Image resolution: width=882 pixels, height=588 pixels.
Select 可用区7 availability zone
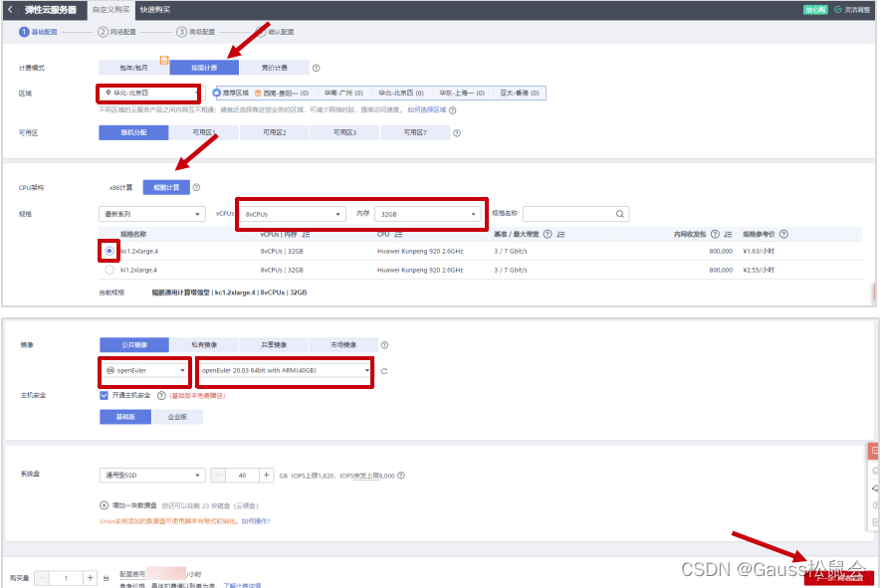point(415,132)
